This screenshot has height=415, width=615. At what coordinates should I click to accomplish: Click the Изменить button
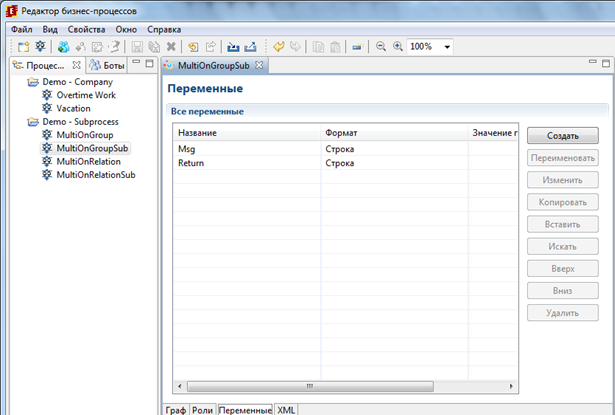tap(562, 180)
